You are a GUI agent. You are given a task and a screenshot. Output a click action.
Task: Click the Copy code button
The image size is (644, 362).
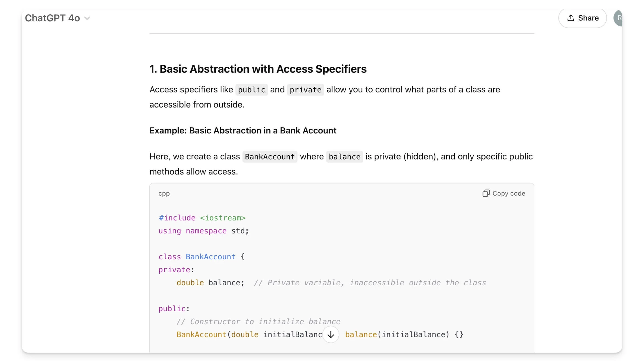504,193
